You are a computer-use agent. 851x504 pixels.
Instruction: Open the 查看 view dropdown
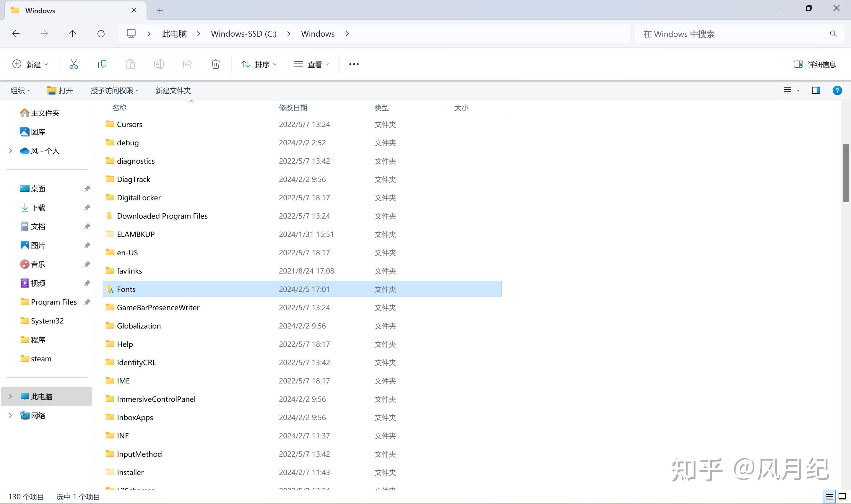pos(311,64)
